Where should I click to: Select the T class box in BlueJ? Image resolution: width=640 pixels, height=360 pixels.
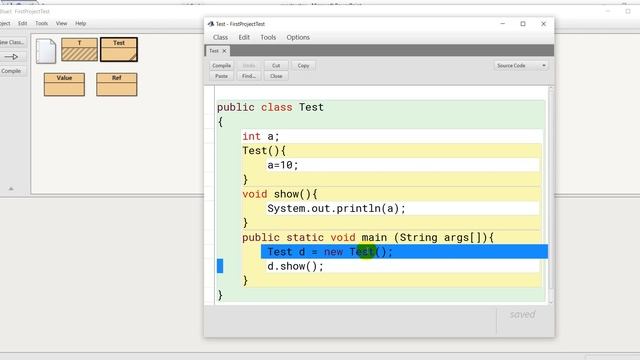pos(80,49)
